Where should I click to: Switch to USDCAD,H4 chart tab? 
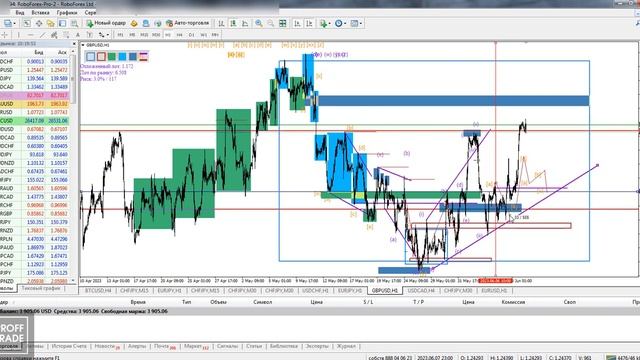[421, 291]
